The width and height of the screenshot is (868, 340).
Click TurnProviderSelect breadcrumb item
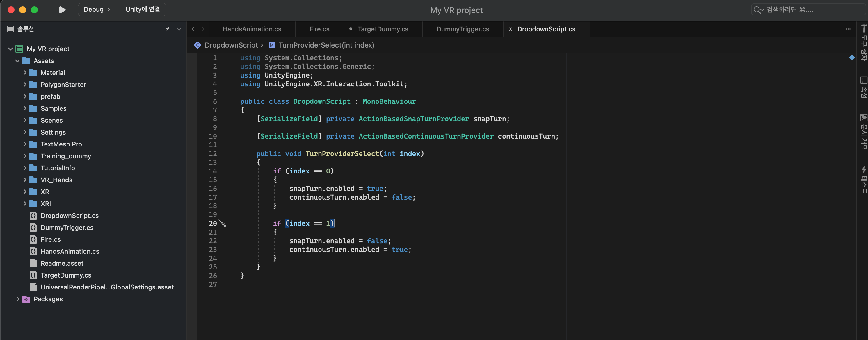[326, 45]
